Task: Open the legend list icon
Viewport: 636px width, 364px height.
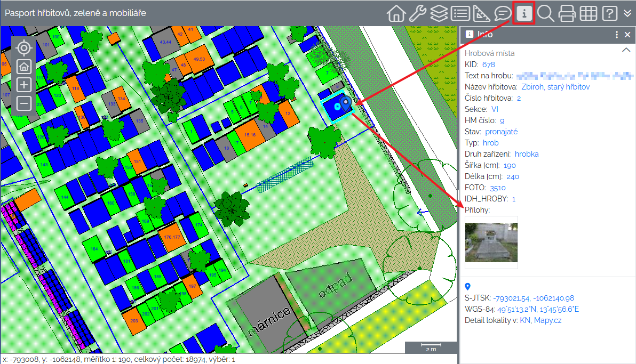Action: pos(460,13)
